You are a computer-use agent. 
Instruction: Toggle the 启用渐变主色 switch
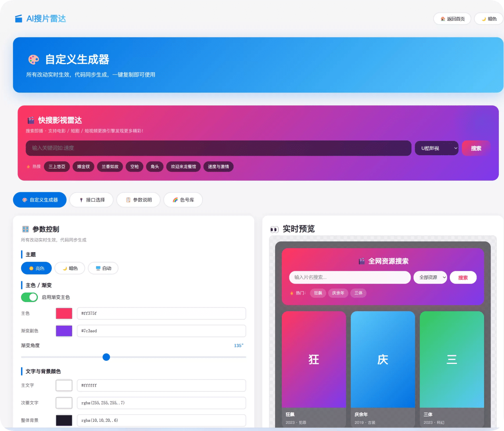[30, 297]
